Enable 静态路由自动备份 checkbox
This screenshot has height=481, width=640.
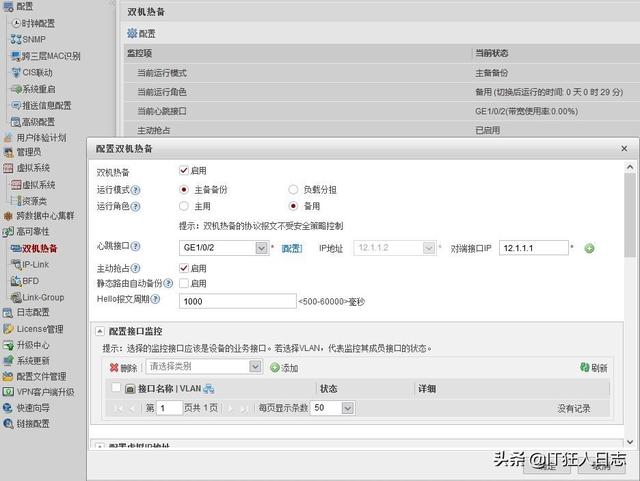pyautogui.click(x=184, y=283)
